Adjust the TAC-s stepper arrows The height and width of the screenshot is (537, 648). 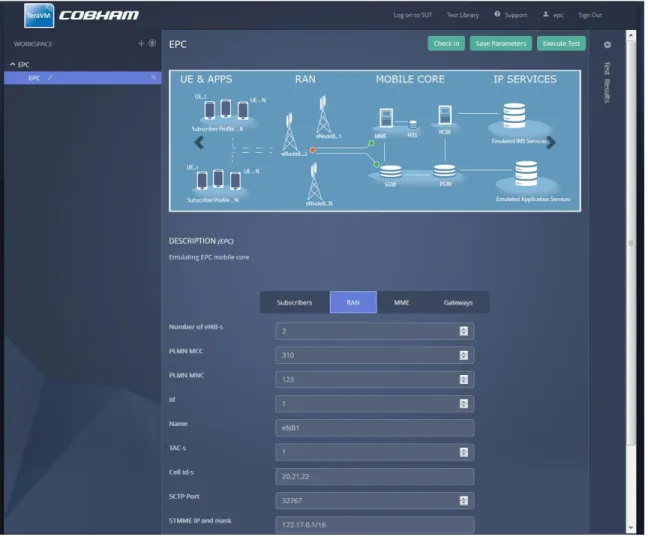coord(463,452)
